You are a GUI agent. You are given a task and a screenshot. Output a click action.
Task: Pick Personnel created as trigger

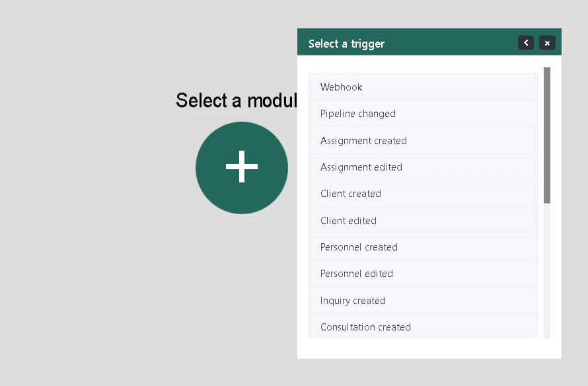[423, 247]
